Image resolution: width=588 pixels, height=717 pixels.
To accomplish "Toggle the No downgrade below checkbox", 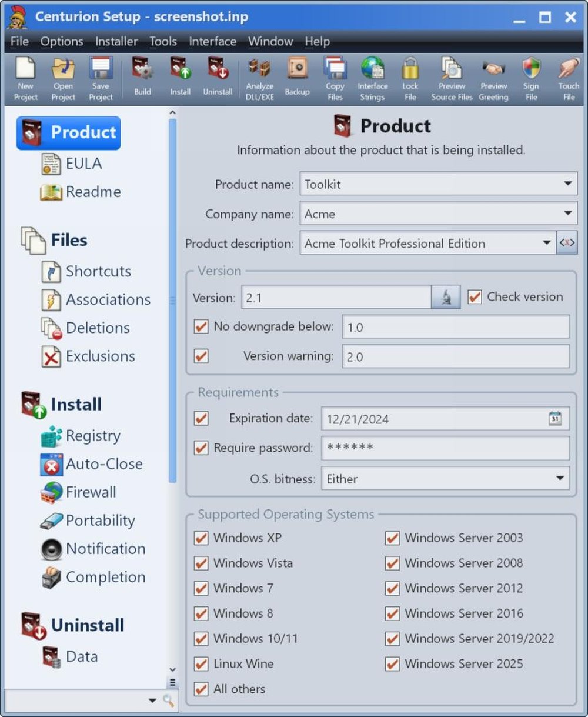I will click(x=201, y=326).
